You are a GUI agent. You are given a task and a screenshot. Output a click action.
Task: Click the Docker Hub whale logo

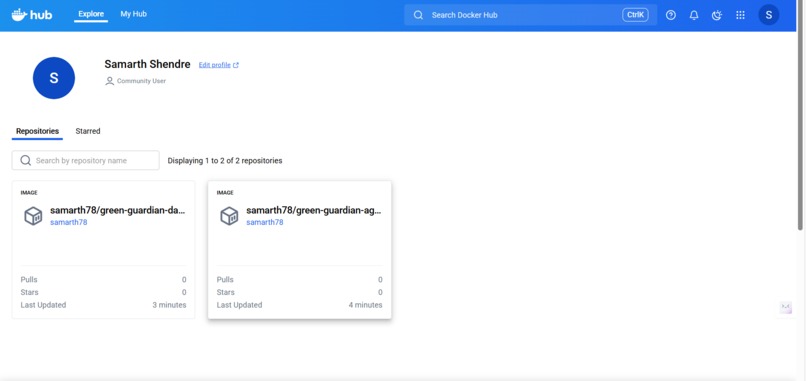tap(31, 14)
